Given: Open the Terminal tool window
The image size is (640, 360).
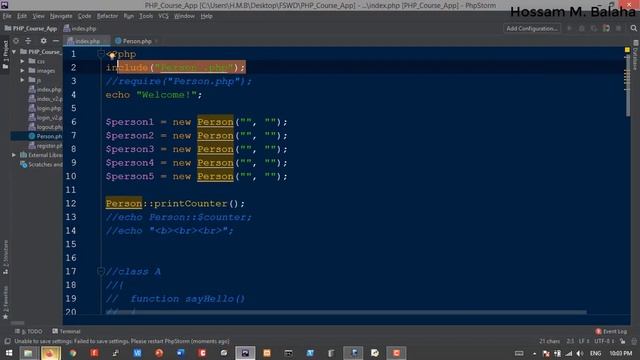Looking at the screenshot, I should click(67, 331).
